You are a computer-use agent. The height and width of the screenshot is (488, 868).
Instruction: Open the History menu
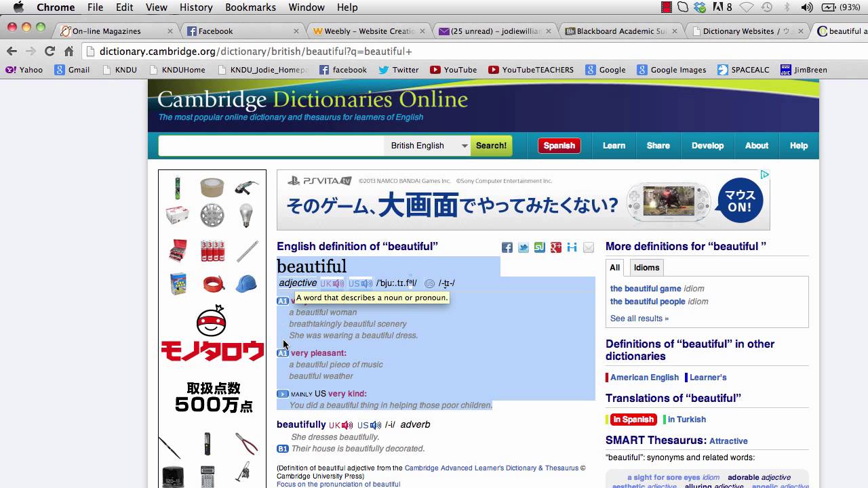(196, 7)
